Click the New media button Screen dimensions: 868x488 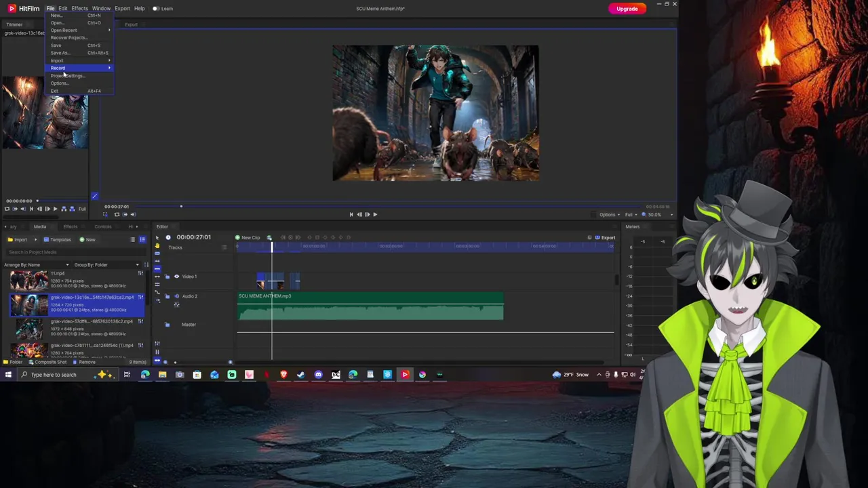click(x=87, y=240)
